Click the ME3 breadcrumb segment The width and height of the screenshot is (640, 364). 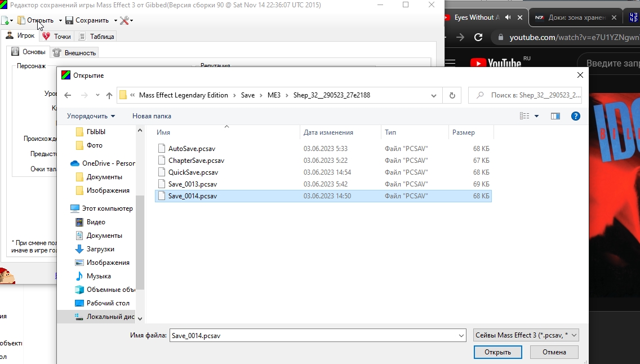(274, 95)
